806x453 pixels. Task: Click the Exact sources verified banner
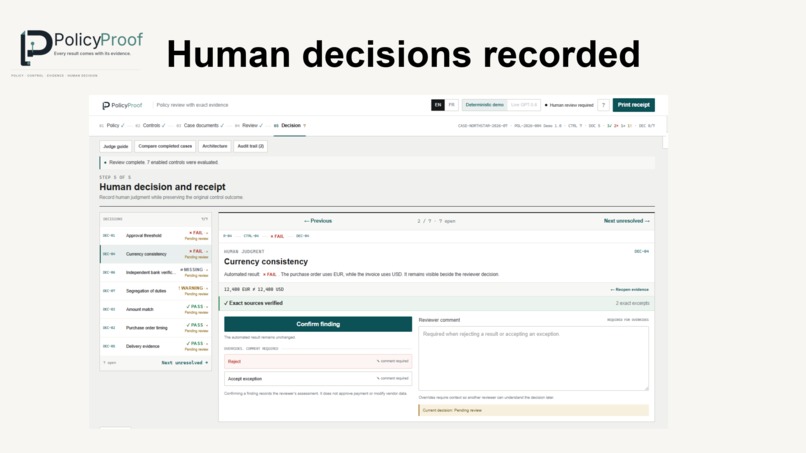(436, 303)
